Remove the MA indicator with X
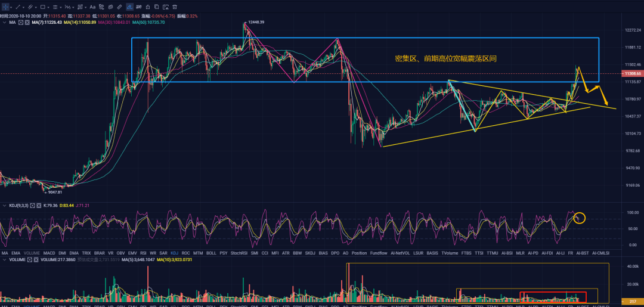Image resolution: width=644 pixels, height=307 pixels. [27, 22]
